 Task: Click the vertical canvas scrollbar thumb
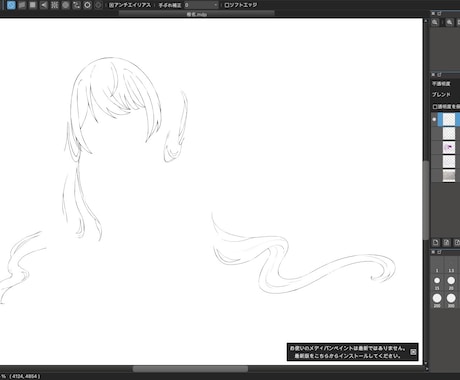426,200
